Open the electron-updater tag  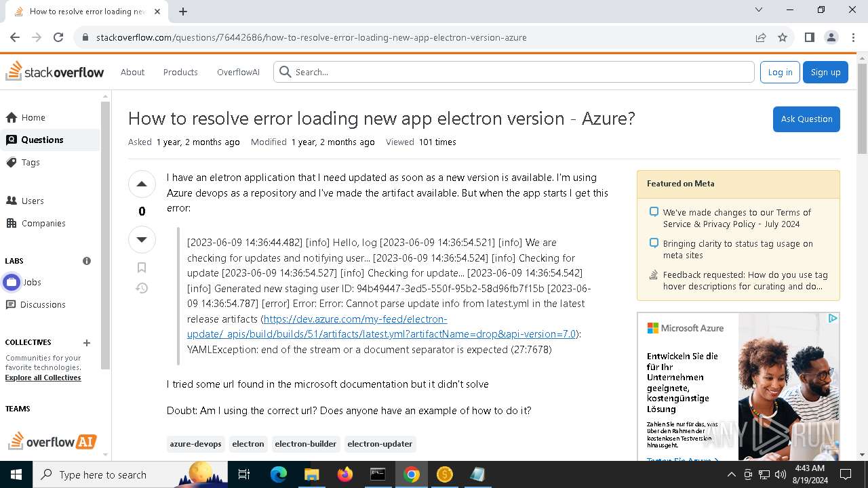point(380,444)
